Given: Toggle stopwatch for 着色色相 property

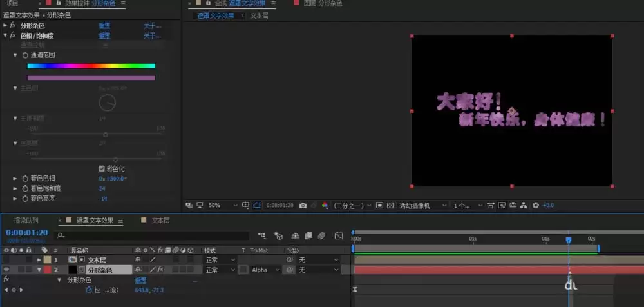Looking at the screenshot, I should click(x=26, y=179).
